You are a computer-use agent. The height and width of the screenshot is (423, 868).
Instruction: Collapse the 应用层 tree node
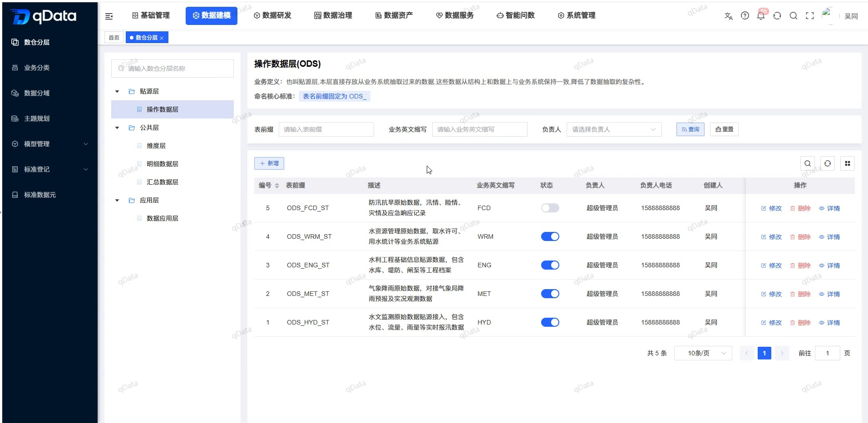tap(117, 201)
